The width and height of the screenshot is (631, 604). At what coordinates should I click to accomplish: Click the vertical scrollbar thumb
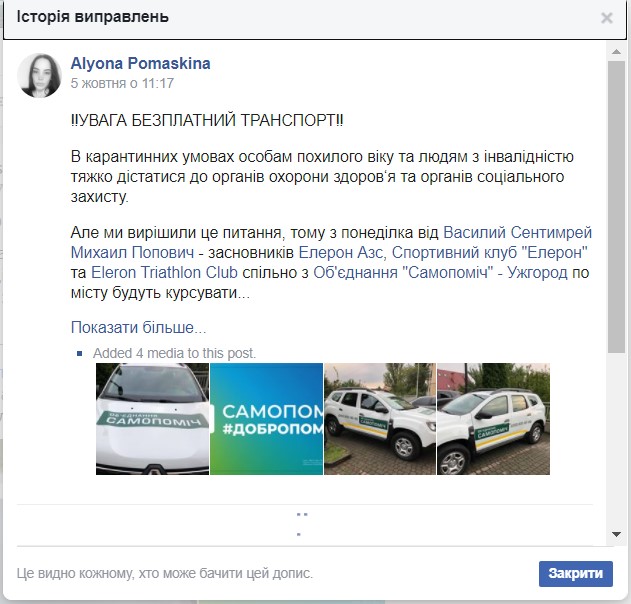click(x=616, y=207)
